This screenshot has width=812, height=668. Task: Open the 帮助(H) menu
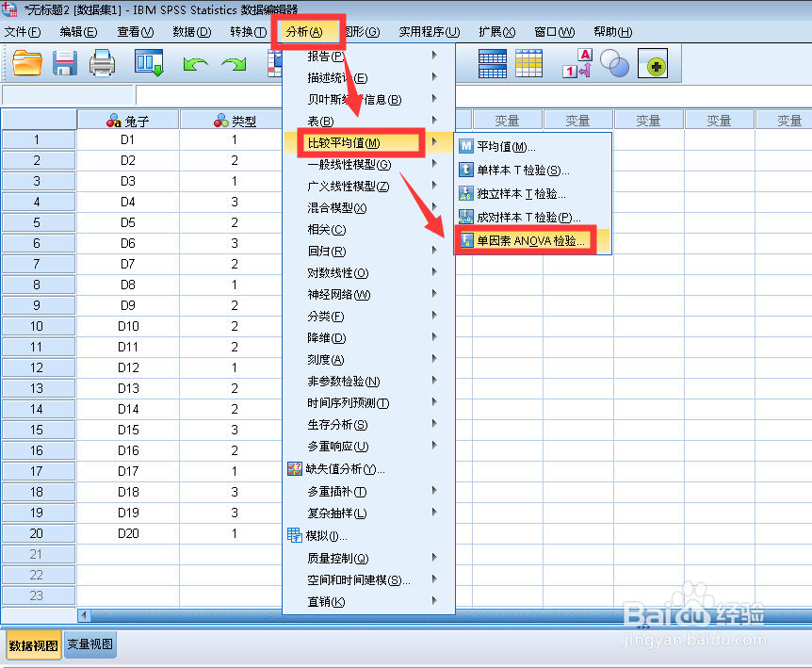coord(612,32)
